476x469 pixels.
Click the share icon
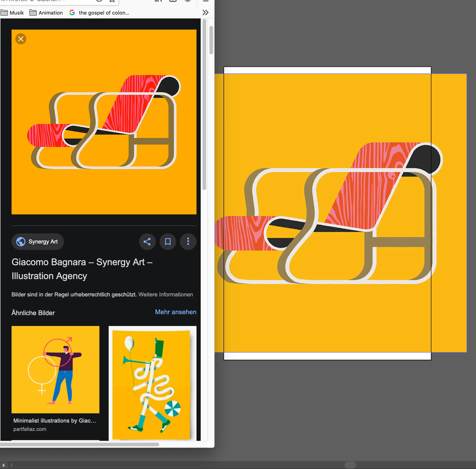147,241
